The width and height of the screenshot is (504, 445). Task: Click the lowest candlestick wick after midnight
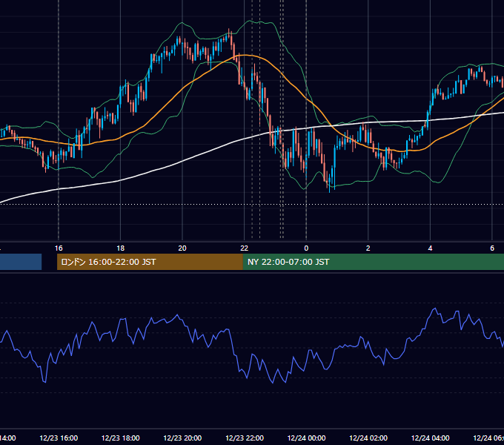click(x=330, y=188)
